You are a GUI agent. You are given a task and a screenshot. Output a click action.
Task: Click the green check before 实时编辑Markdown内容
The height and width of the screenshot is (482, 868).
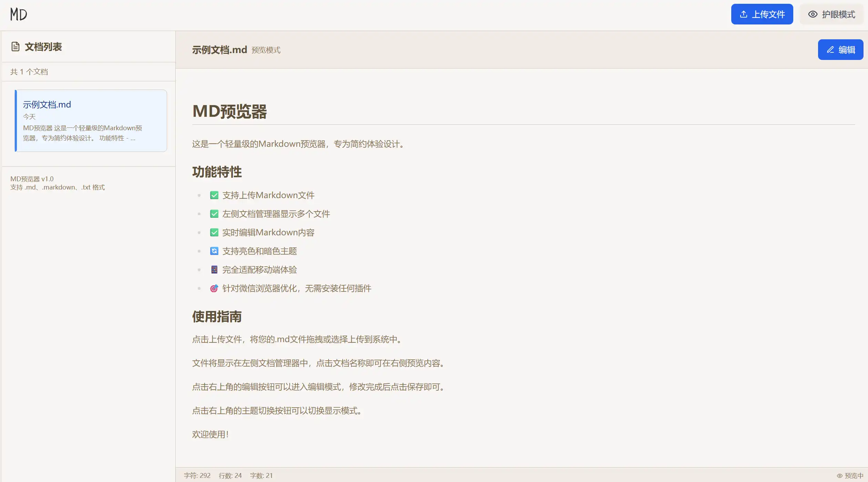[x=214, y=233]
